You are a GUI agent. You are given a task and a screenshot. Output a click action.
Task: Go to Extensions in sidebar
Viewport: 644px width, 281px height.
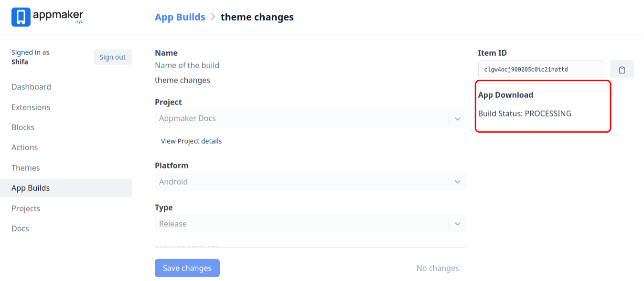[x=31, y=107]
